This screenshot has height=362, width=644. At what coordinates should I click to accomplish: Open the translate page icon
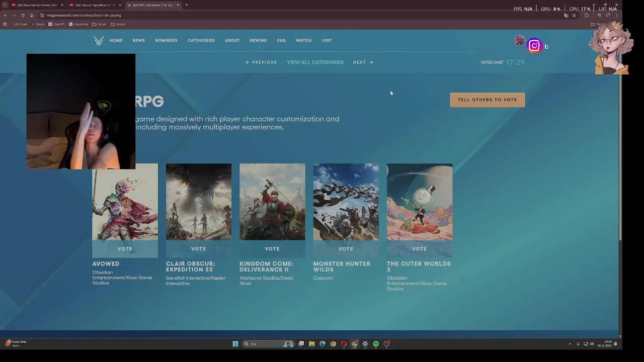pos(566,15)
